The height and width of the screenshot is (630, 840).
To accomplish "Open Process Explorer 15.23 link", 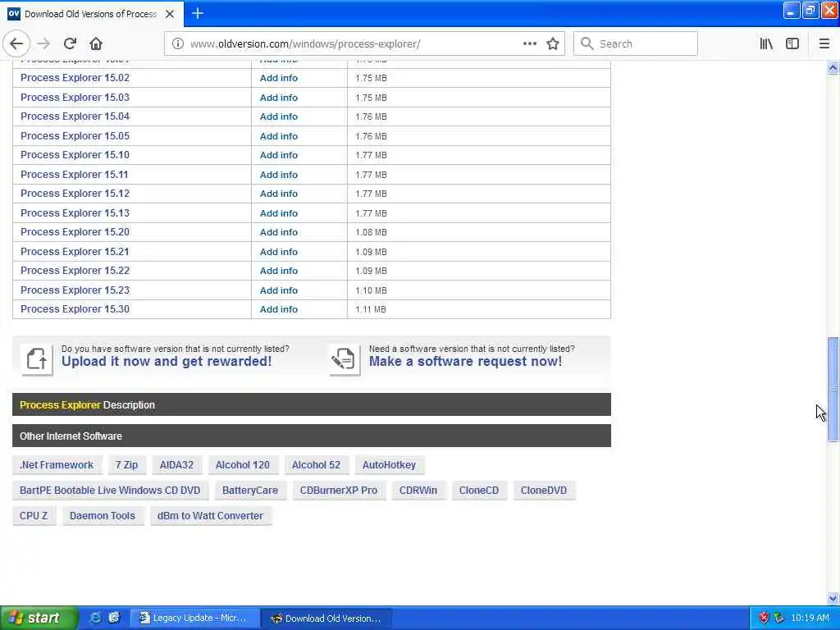I will tap(75, 290).
